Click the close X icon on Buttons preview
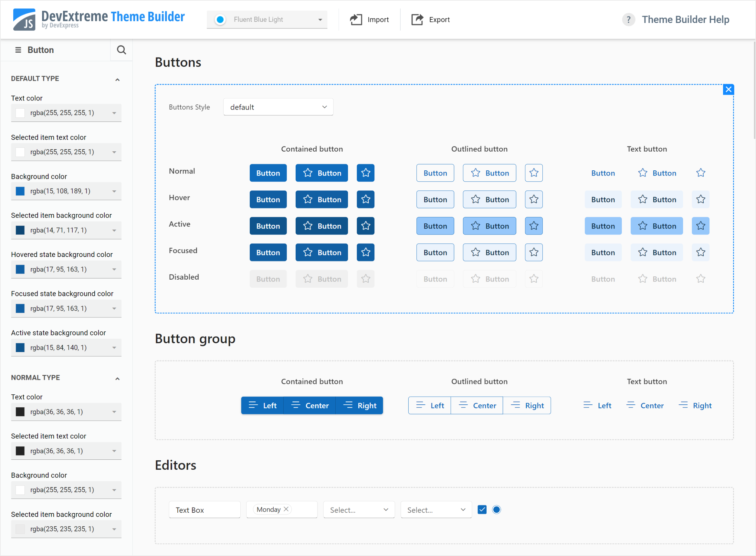The width and height of the screenshot is (756, 556). [x=729, y=89]
